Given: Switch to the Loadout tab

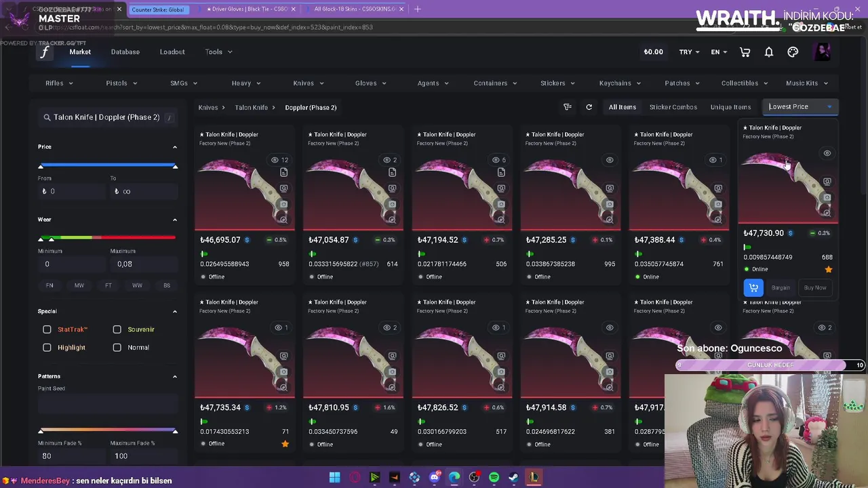Looking at the screenshot, I should pyautogui.click(x=172, y=52).
